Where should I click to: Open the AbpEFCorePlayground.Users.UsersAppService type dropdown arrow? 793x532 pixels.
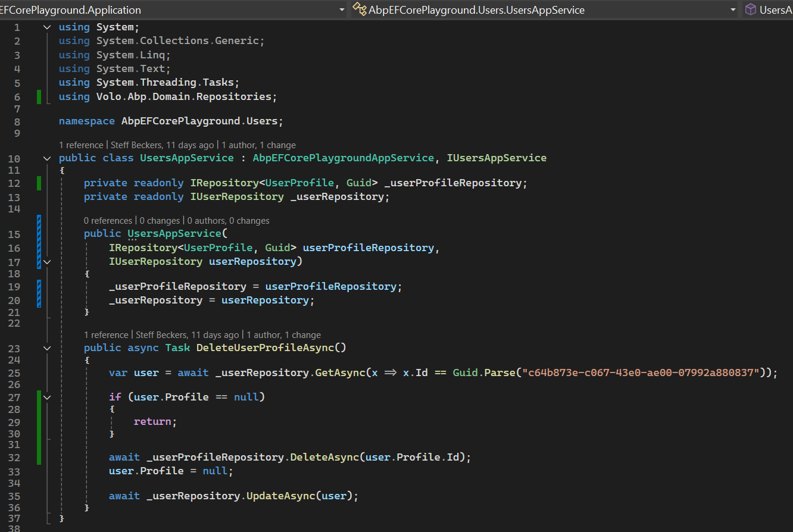[733, 10]
